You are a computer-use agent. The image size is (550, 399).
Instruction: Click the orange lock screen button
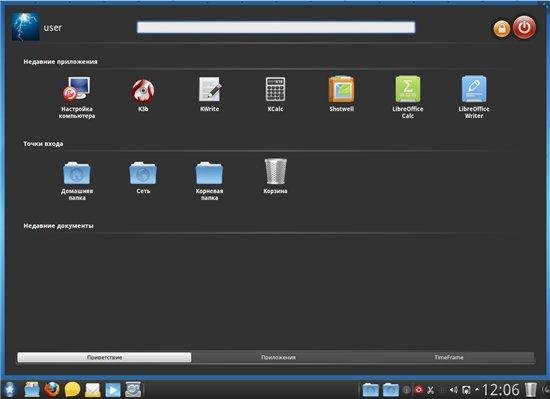[502, 28]
